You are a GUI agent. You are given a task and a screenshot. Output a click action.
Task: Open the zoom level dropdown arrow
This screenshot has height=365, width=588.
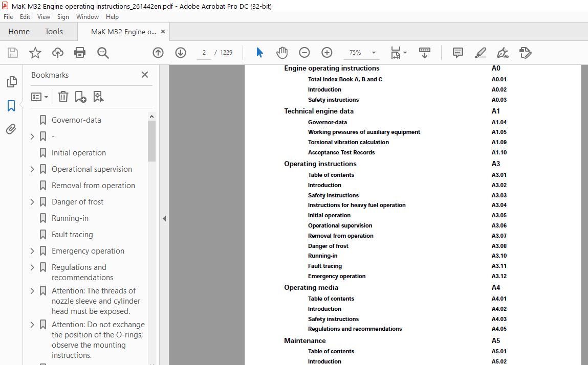click(x=374, y=53)
